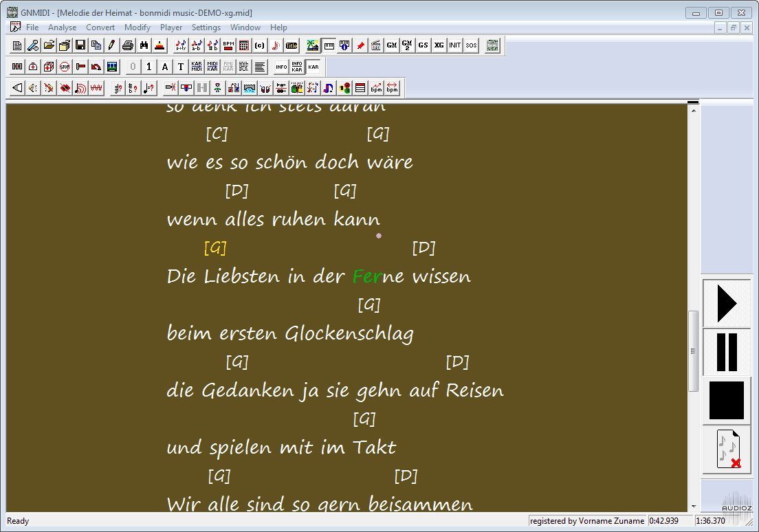
Task: Print using the printer icon
Action: tap(128, 45)
